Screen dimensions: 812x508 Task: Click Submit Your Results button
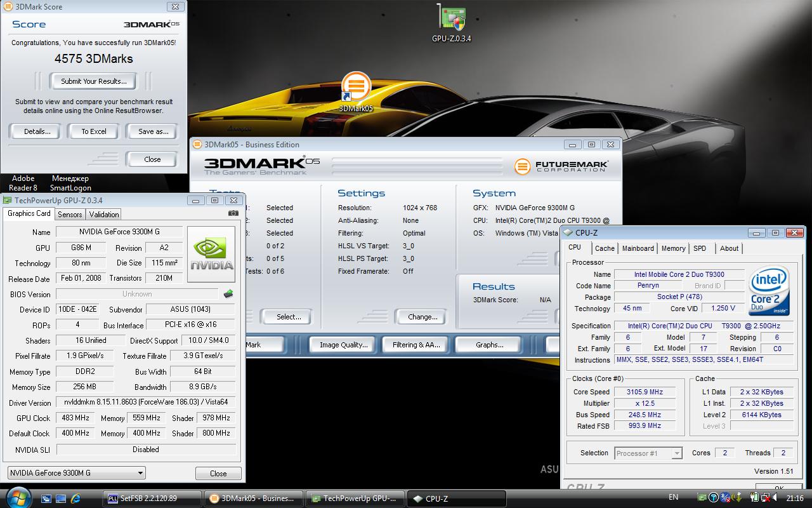pyautogui.click(x=94, y=81)
